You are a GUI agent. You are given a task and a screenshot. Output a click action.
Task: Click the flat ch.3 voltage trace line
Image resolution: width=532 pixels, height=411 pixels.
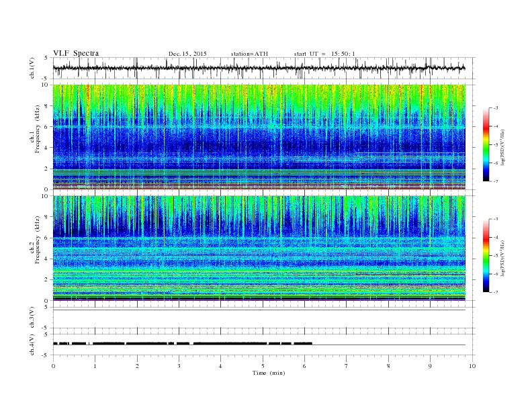coord(259,310)
